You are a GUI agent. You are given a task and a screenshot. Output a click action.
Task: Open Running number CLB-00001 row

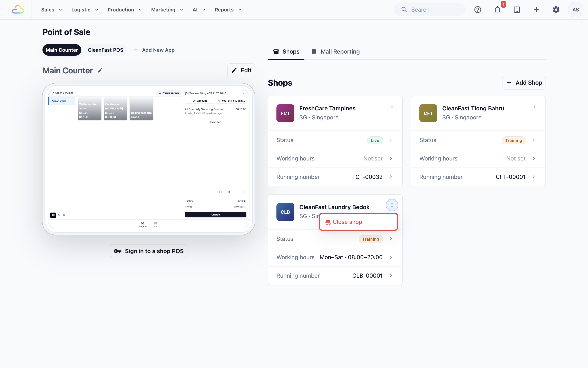tap(335, 276)
